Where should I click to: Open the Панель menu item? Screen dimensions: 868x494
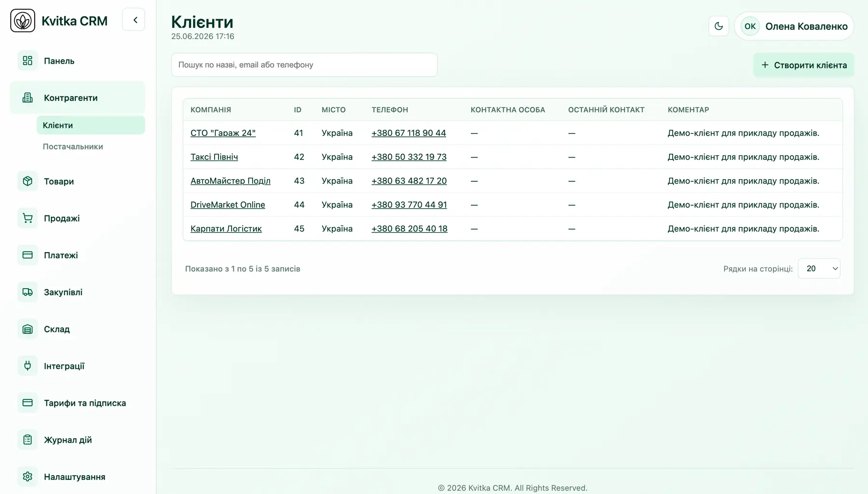point(77,61)
